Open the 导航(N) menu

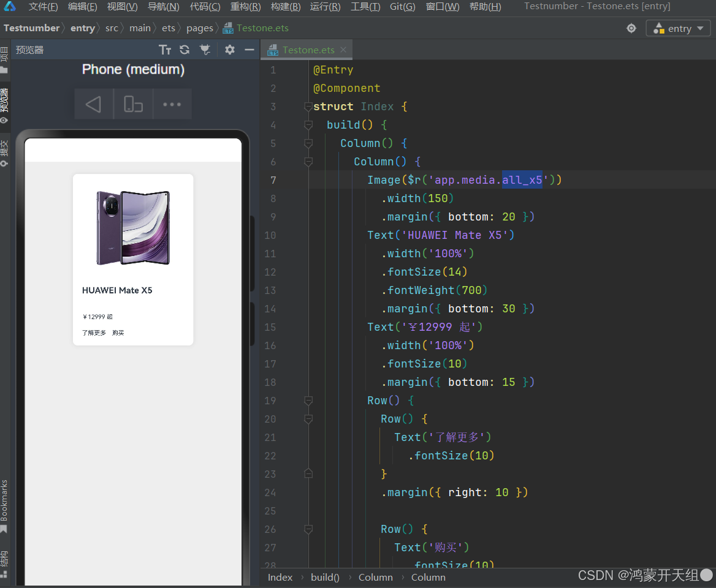[164, 7]
